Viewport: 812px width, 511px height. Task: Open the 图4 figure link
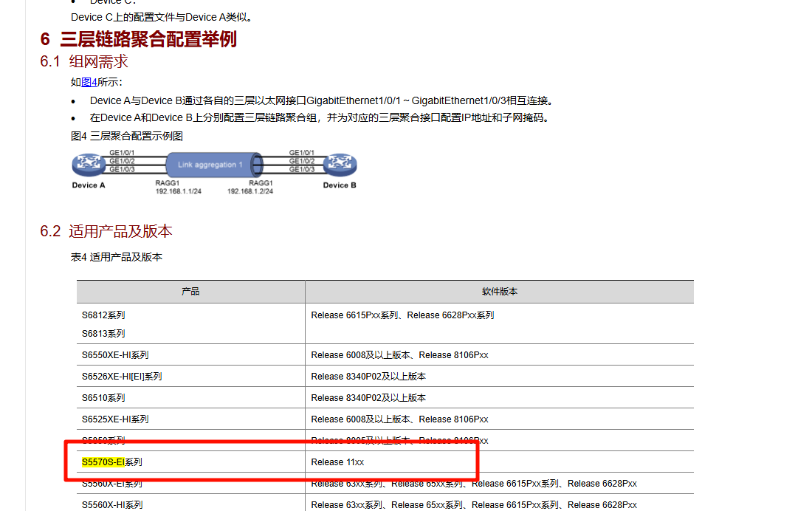coord(89,82)
